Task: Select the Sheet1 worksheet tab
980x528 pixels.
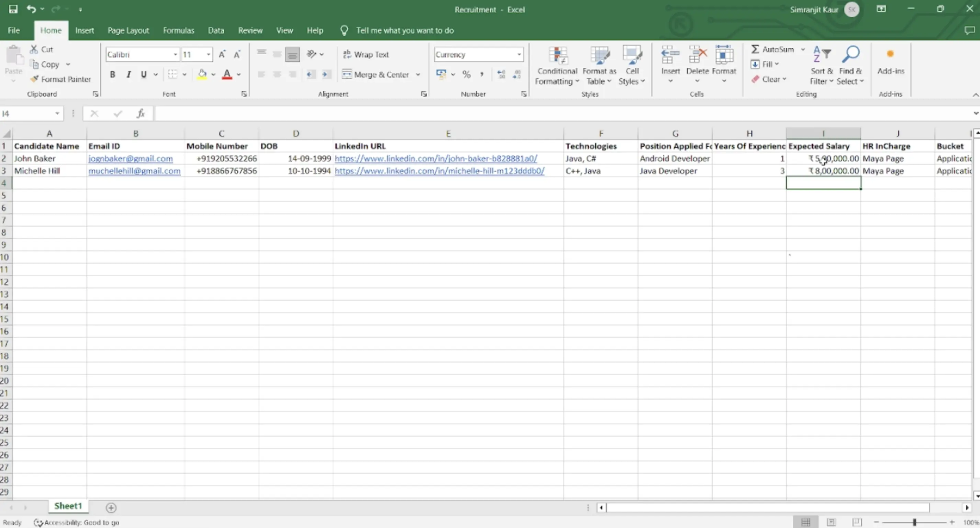Action: (x=68, y=506)
